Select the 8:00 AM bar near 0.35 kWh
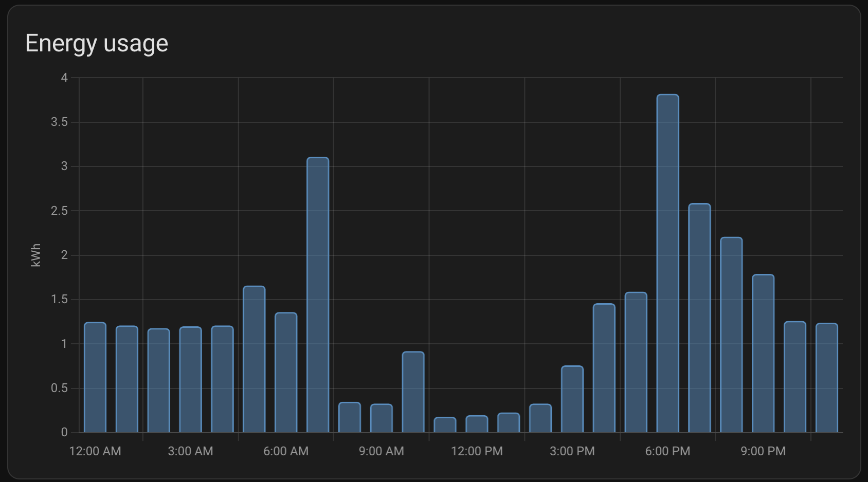Viewport: 868px width, 482px height. (x=350, y=417)
